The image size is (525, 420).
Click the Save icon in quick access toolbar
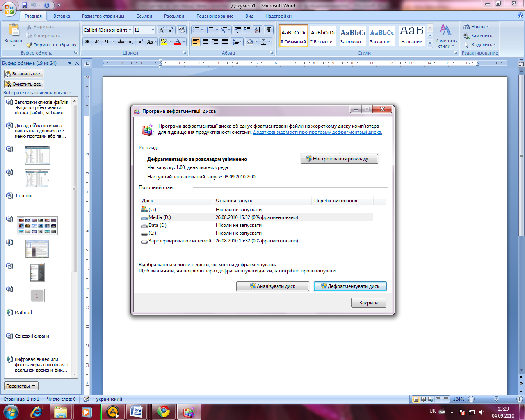pyautogui.click(x=25, y=5)
